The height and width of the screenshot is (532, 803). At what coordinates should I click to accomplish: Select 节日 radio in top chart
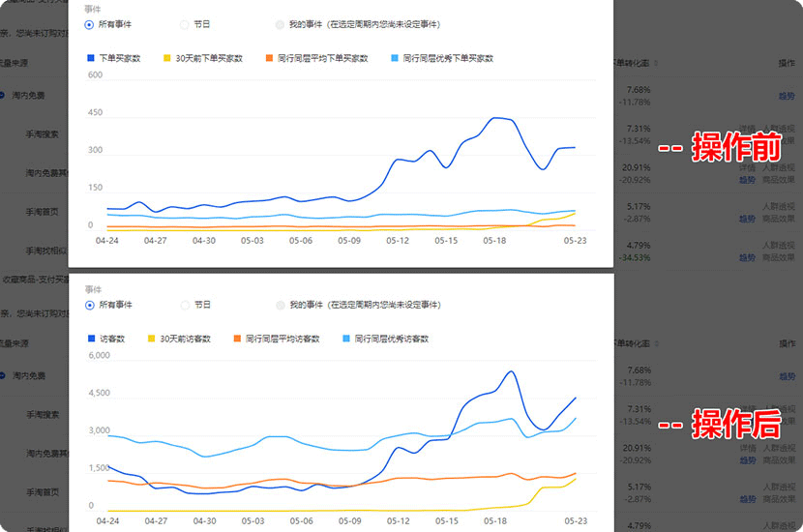point(185,24)
